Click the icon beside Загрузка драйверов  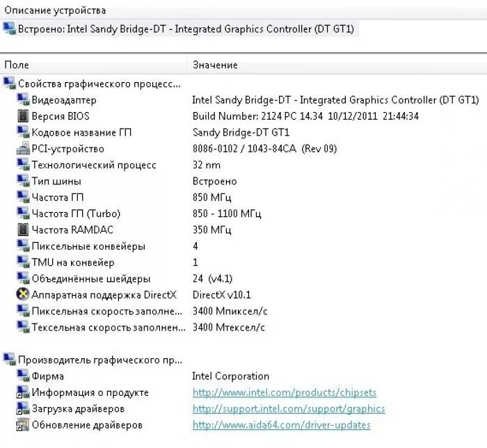coord(23,408)
